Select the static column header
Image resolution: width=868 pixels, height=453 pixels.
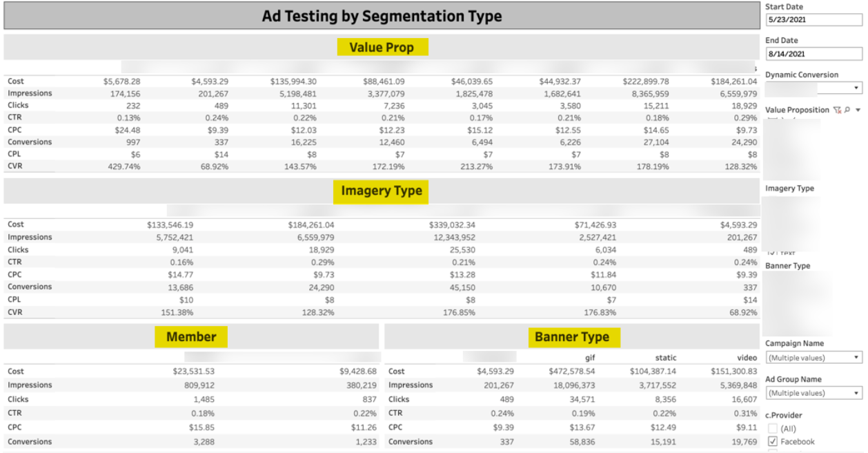(666, 358)
